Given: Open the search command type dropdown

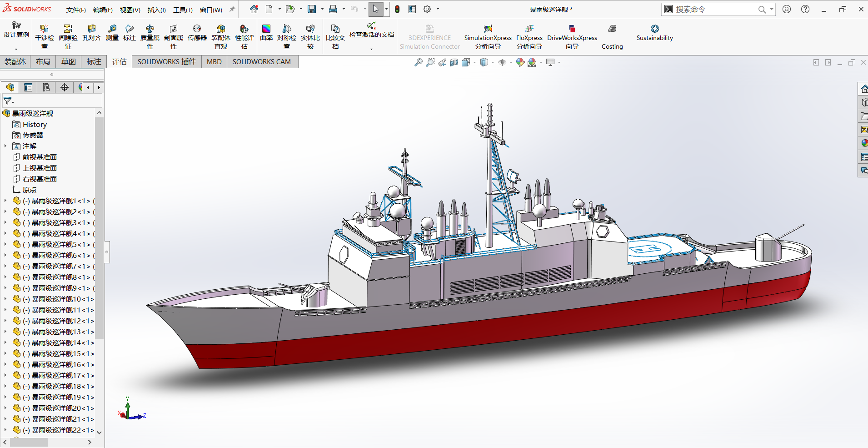Looking at the screenshot, I should [771, 9].
